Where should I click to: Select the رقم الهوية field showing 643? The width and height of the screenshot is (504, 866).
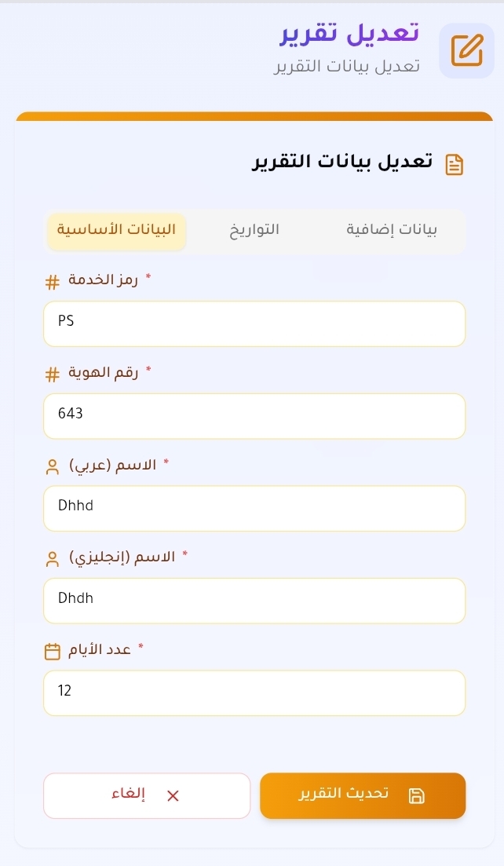click(x=254, y=416)
